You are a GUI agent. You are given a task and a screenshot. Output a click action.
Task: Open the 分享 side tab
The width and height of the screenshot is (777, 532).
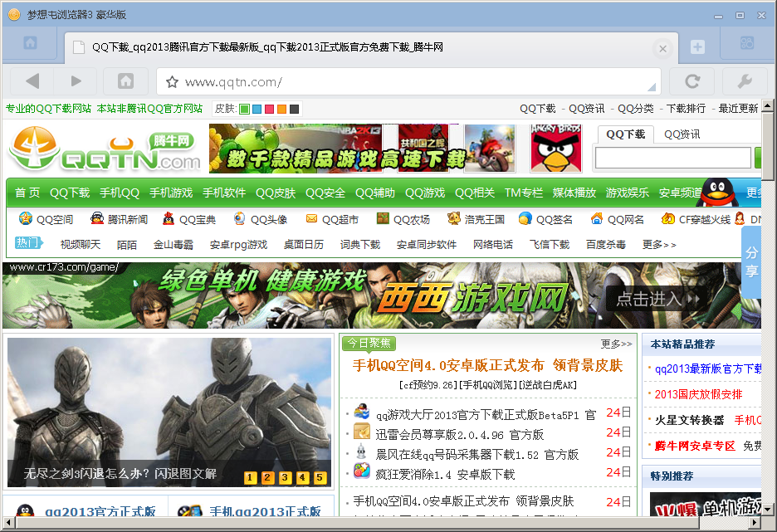(751, 262)
